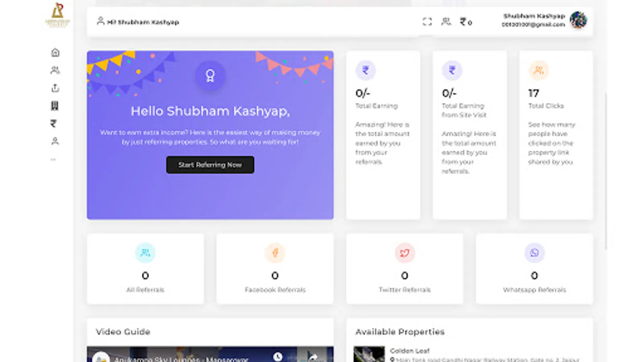Screen dimensions: 644x362
Task: Click the "Video Guide" heading
Action: (x=123, y=332)
